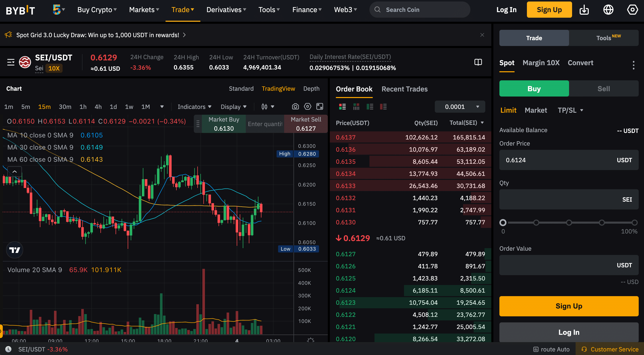The width and height of the screenshot is (644, 355).
Task: Show only sell orders in order book
Action: click(383, 107)
